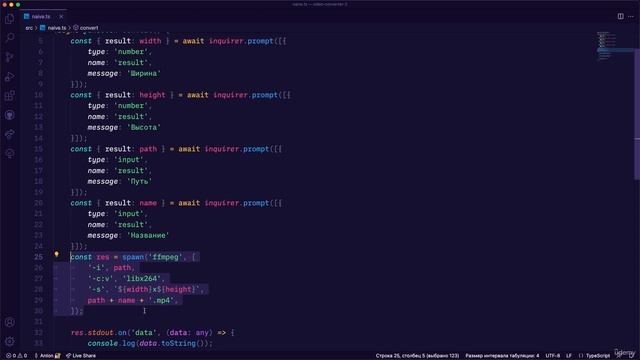Change the UTF-8 file encoding
Image resolution: width=640 pixels, height=360 pixels.
(x=553, y=356)
